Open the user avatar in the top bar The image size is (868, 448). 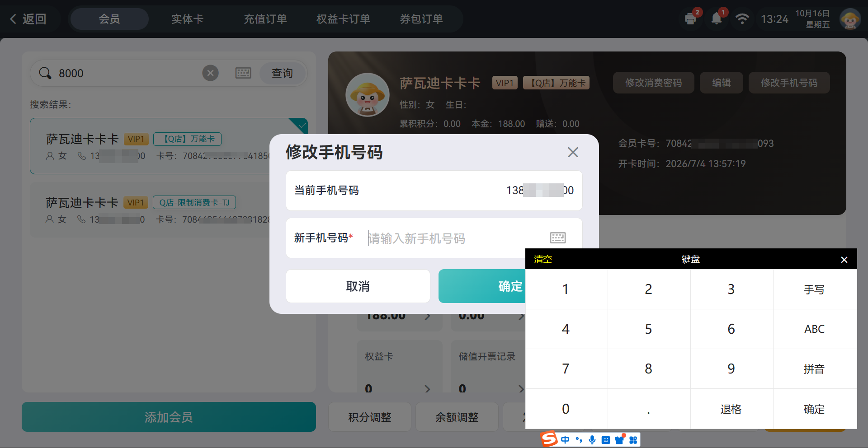[x=850, y=19]
